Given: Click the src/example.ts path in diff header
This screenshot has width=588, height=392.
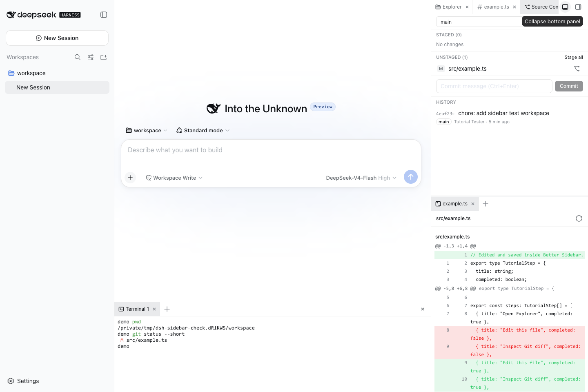Looking at the screenshot, I should (453, 218).
